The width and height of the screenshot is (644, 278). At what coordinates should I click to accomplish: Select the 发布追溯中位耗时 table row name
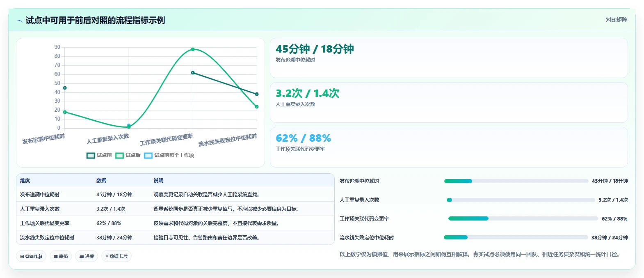40,195
